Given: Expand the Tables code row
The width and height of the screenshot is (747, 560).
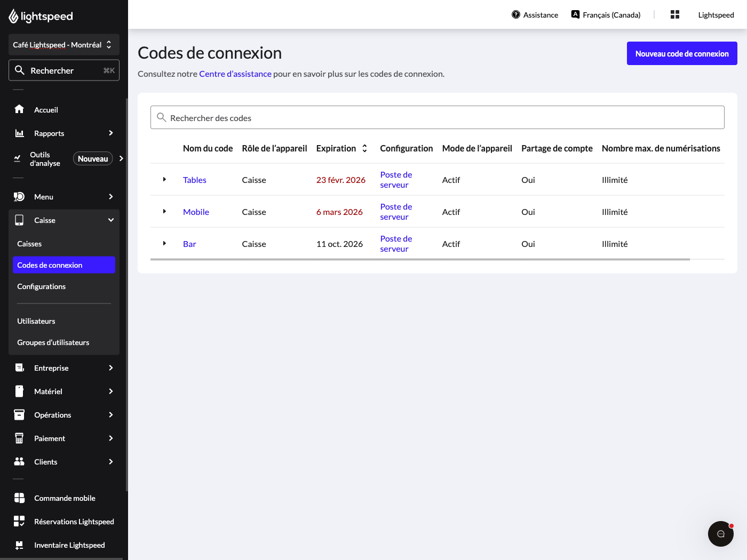Looking at the screenshot, I should [x=164, y=180].
